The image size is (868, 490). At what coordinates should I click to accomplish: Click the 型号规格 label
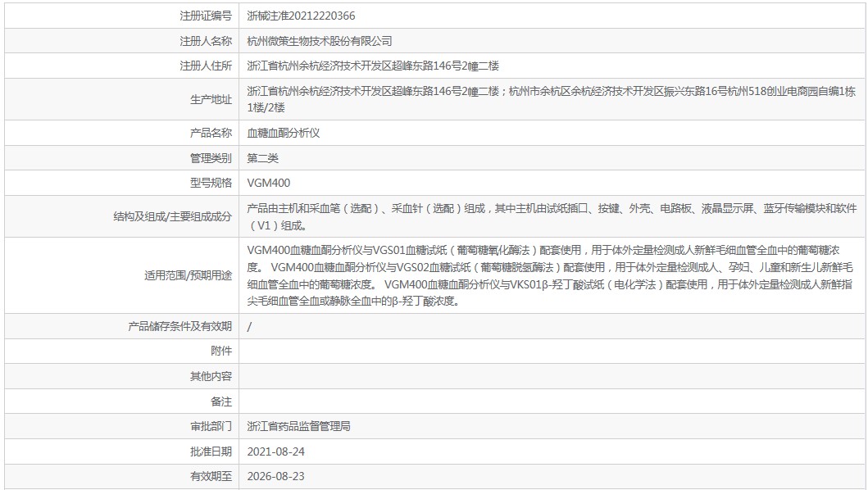click(x=211, y=183)
